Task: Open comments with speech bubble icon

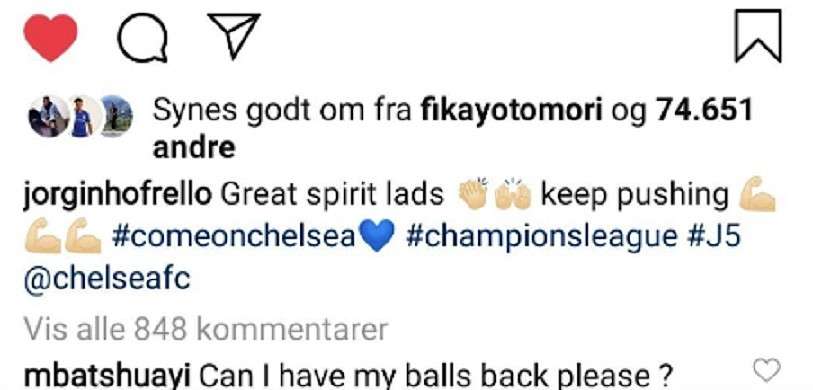Action: tap(143, 37)
